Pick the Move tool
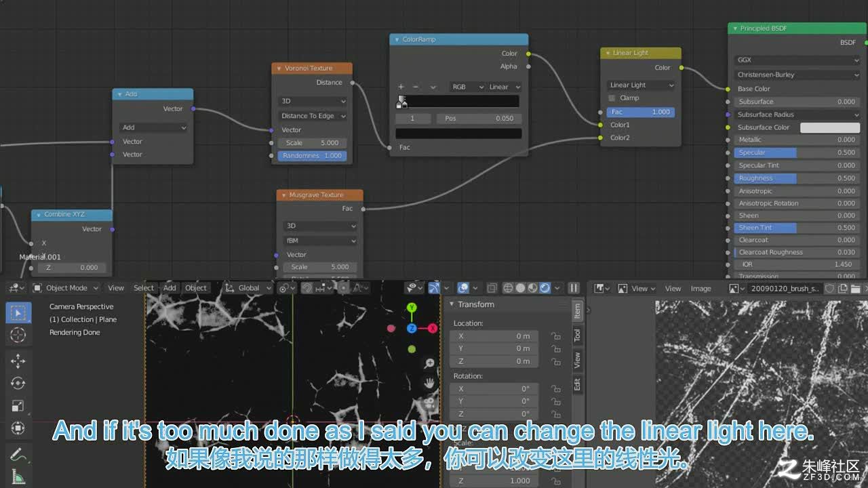 click(18, 361)
